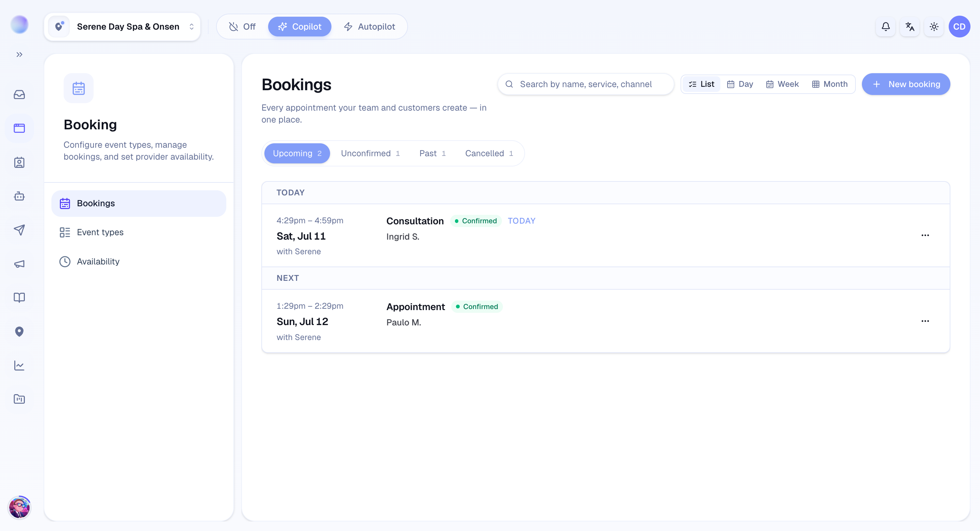Image resolution: width=980 pixels, height=531 pixels.
Task: Click the purple orb logo
Action: (19, 25)
